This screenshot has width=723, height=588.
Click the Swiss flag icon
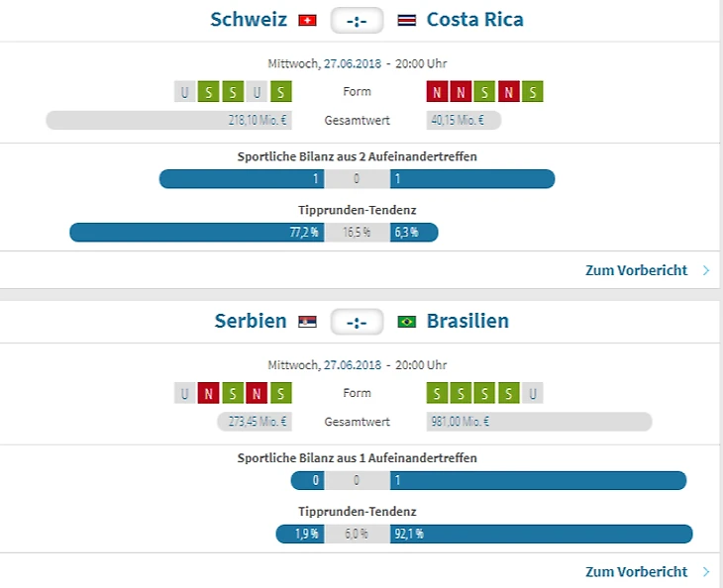pyautogui.click(x=307, y=21)
